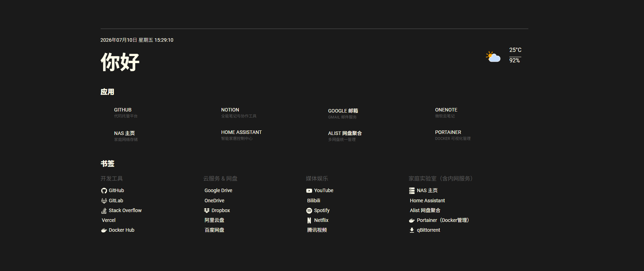Click the Netflix N icon
The height and width of the screenshot is (271, 644).
click(309, 221)
